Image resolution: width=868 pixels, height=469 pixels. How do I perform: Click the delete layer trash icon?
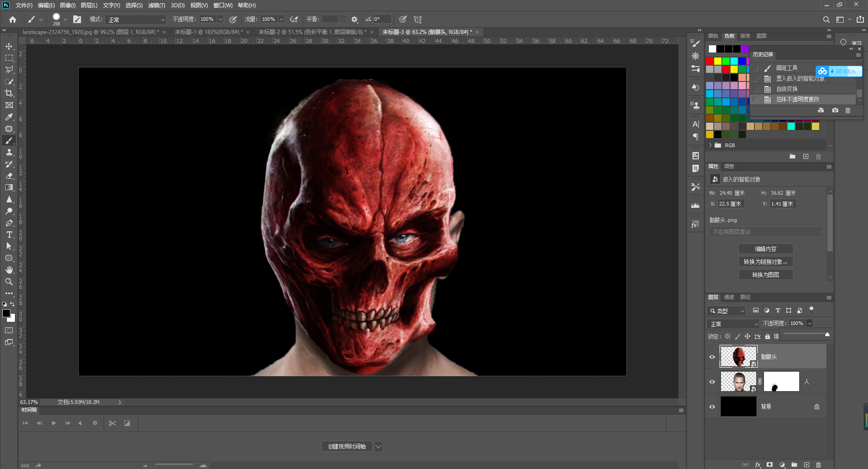click(818, 465)
